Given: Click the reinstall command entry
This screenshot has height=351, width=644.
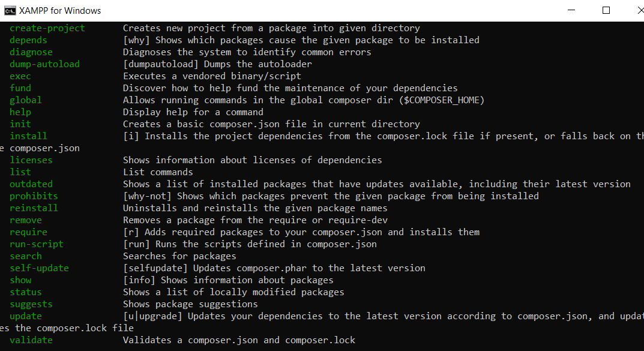Looking at the screenshot, I should click(34, 208).
